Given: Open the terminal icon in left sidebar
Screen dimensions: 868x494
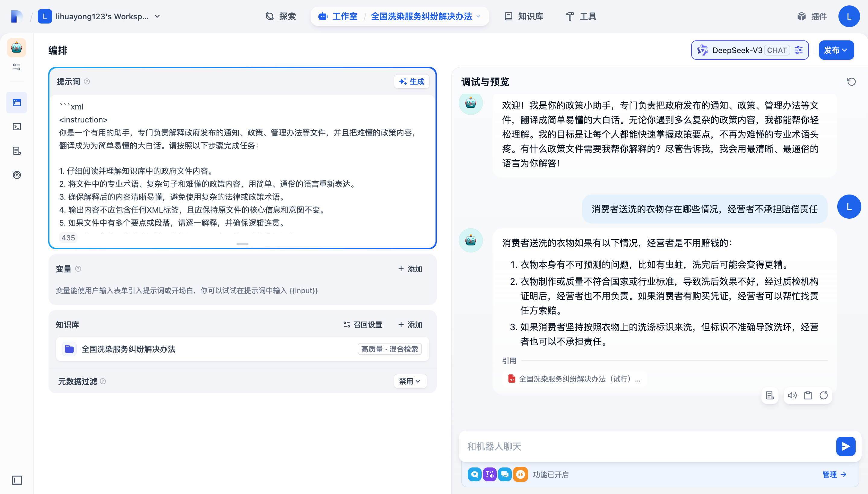Looking at the screenshot, I should point(17,127).
